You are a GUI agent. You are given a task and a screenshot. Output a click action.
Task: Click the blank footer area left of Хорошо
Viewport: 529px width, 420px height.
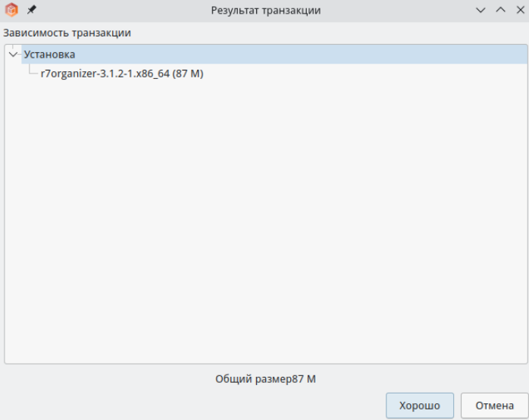click(193, 406)
